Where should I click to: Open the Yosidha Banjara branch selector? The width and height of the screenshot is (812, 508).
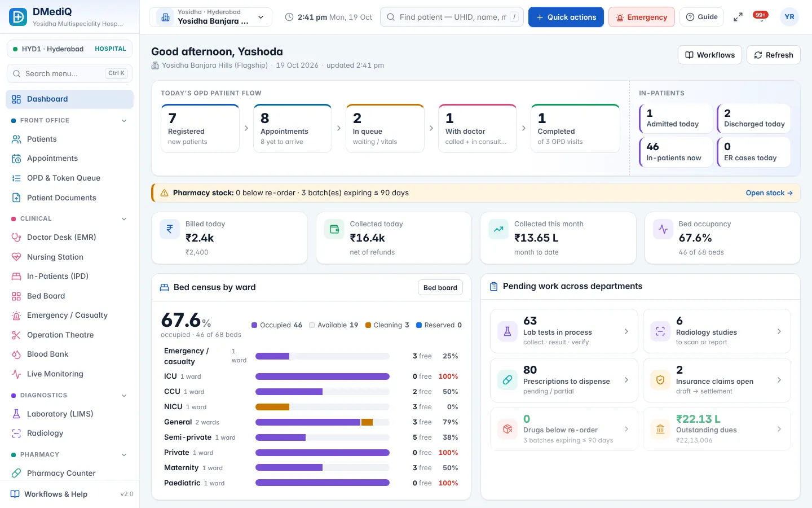[210, 17]
